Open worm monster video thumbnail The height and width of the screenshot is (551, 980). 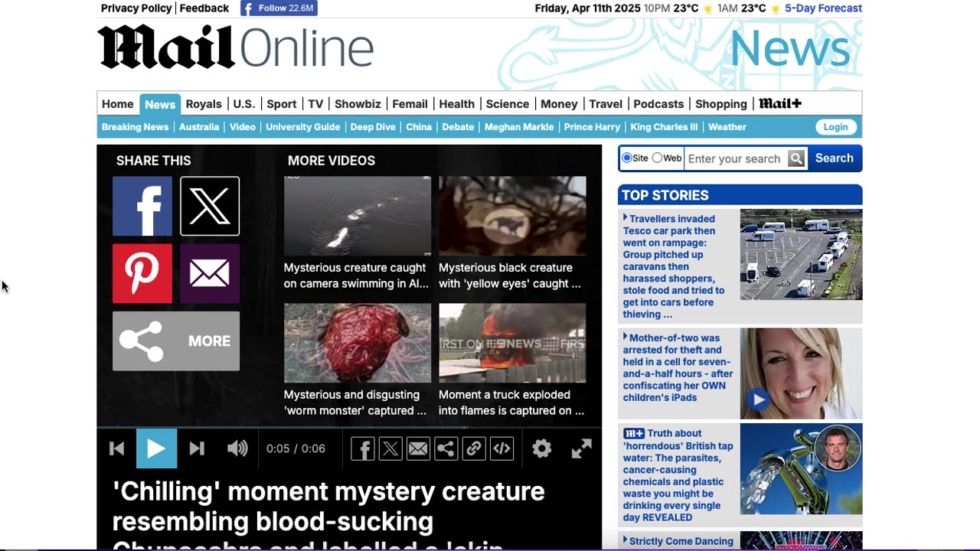tap(358, 343)
